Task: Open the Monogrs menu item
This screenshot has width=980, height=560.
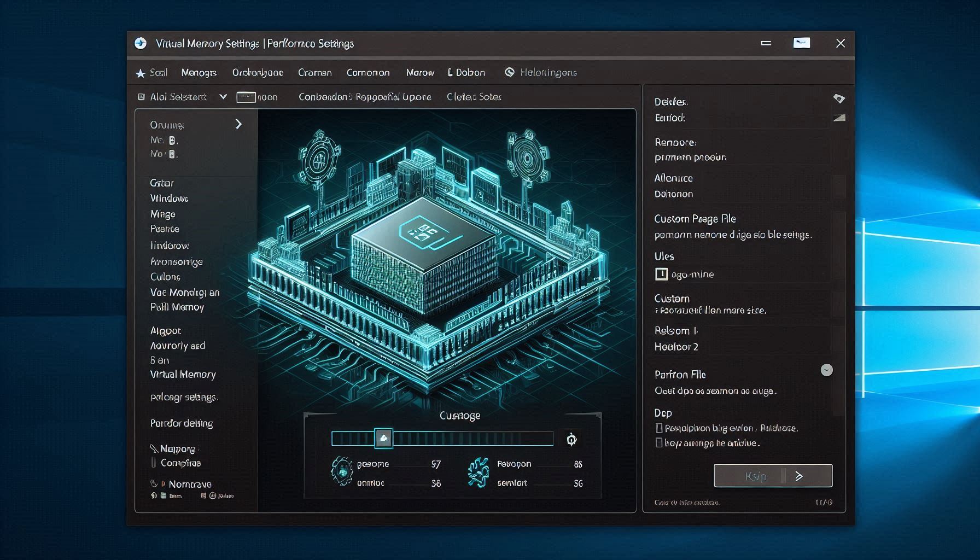Action: [x=198, y=72]
